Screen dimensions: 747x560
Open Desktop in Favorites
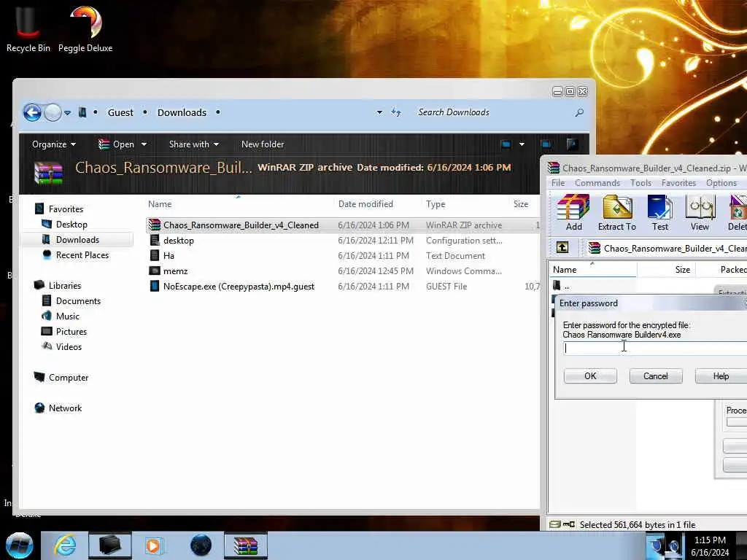(71, 225)
